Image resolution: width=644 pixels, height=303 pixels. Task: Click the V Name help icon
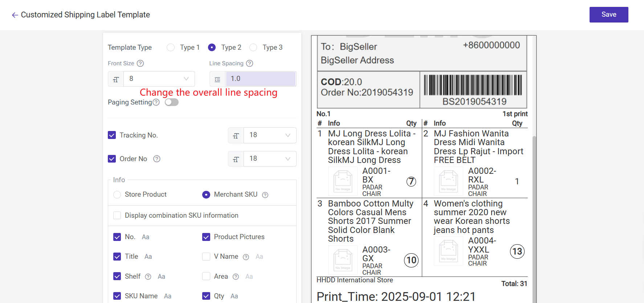coord(246,257)
